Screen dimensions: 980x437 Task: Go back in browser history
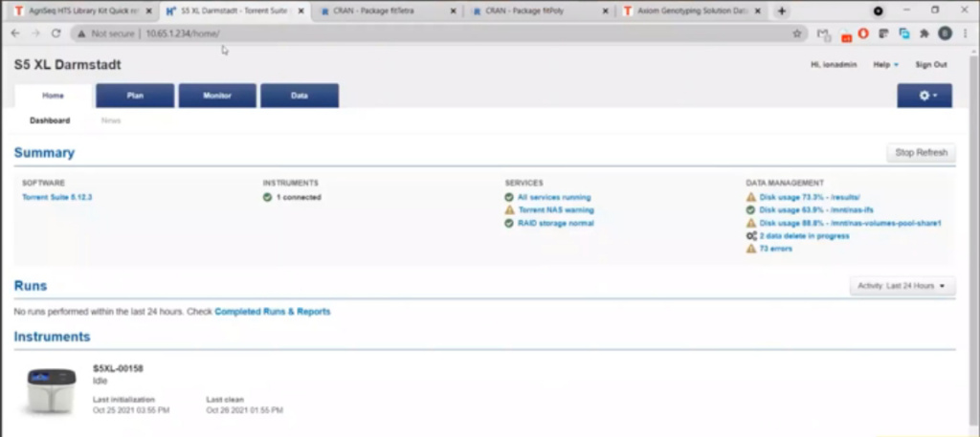pos(15,33)
